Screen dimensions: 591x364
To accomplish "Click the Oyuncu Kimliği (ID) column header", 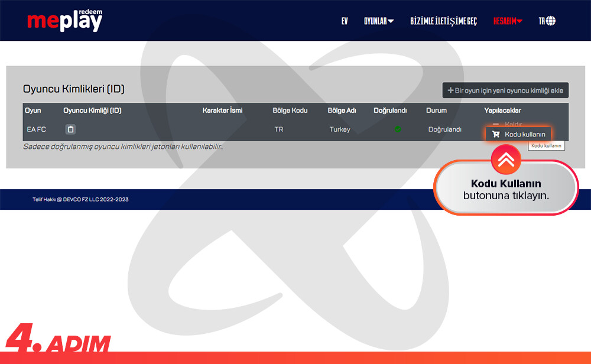I will tap(92, 110).
